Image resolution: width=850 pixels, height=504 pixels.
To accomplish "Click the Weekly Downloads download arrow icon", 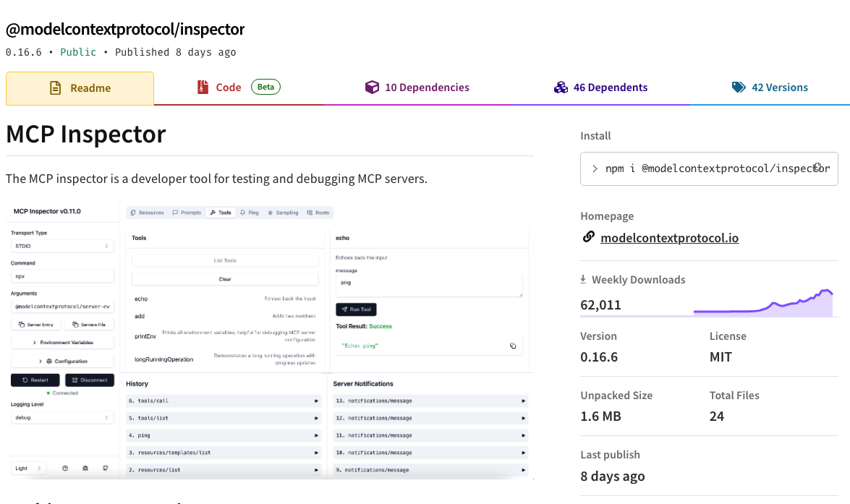I will point(583,279).
